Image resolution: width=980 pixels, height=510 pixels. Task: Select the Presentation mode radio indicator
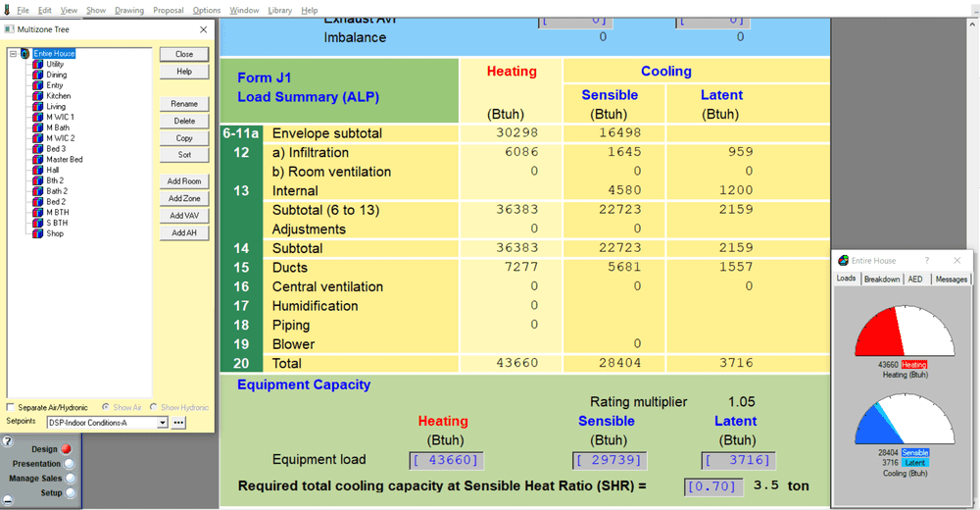tap(70, 464)
